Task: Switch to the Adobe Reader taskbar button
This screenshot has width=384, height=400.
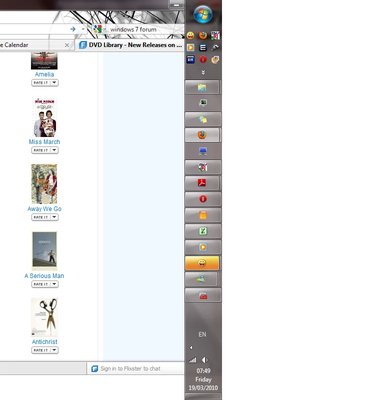Action: click(202, 183)
